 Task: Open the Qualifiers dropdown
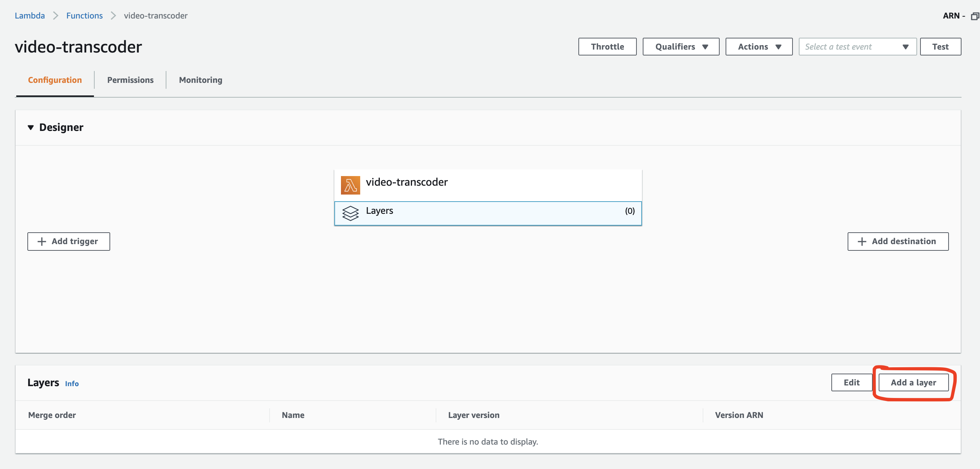click(680, 47)
